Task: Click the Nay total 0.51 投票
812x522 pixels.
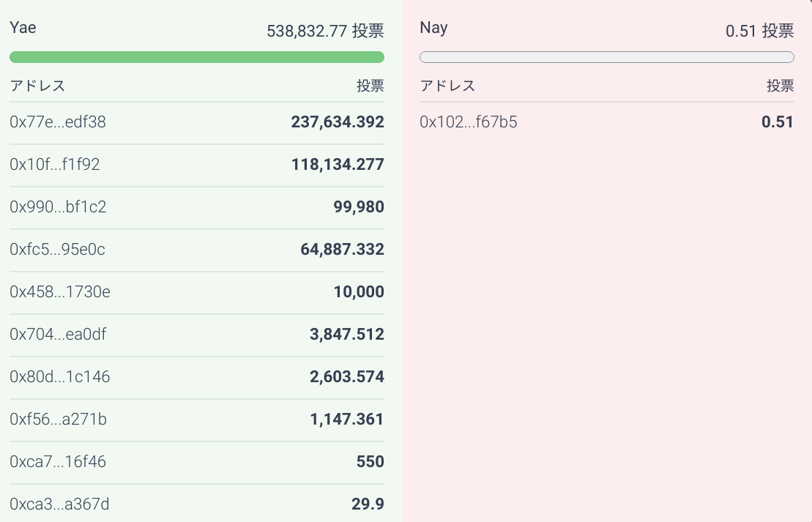Action: pos(760,31)
